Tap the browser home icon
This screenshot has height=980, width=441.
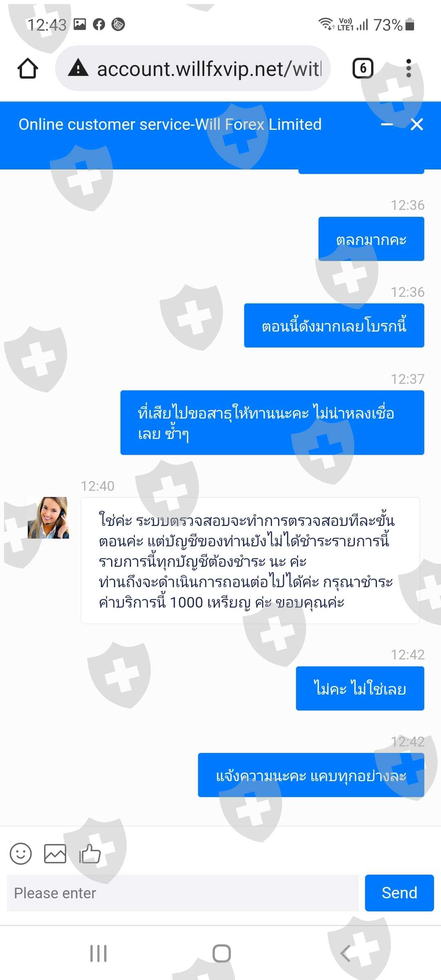tap(28, 68)
